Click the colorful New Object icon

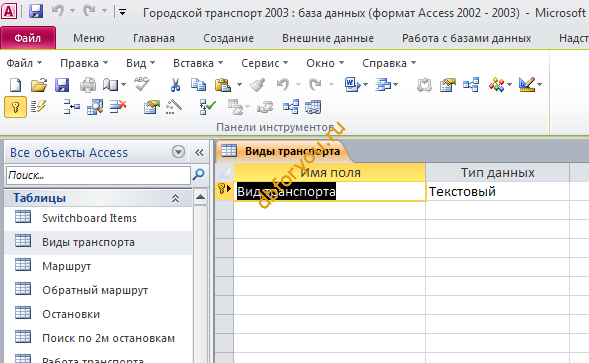click(496, 85)
